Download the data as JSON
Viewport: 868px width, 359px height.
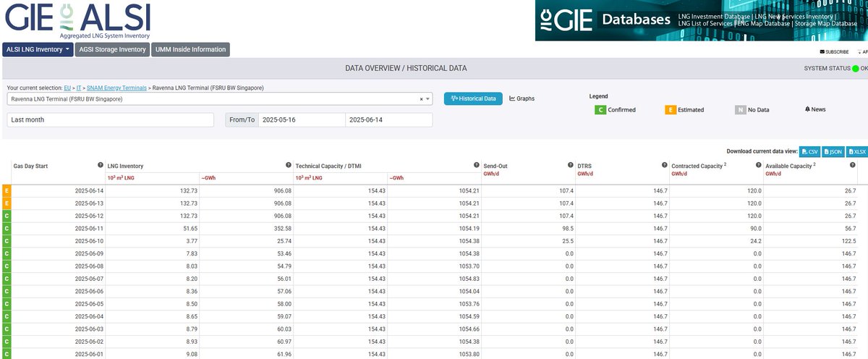pyautogui.click(x=833, y=151)
